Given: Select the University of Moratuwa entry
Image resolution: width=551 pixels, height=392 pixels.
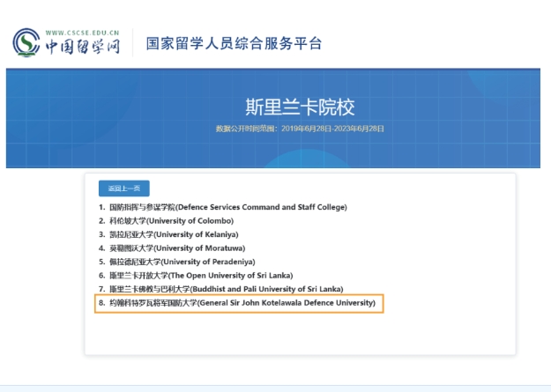Looking at the screenshot, I should tap(172, 248).
